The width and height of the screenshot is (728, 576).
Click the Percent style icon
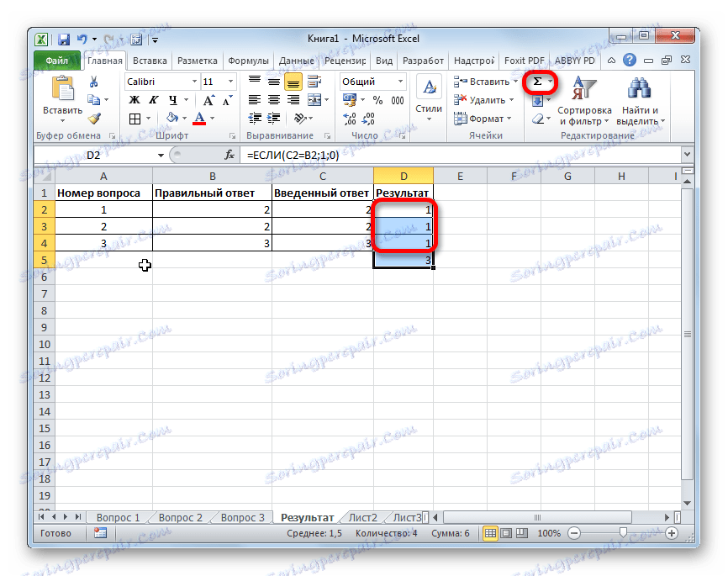point(378,100)
